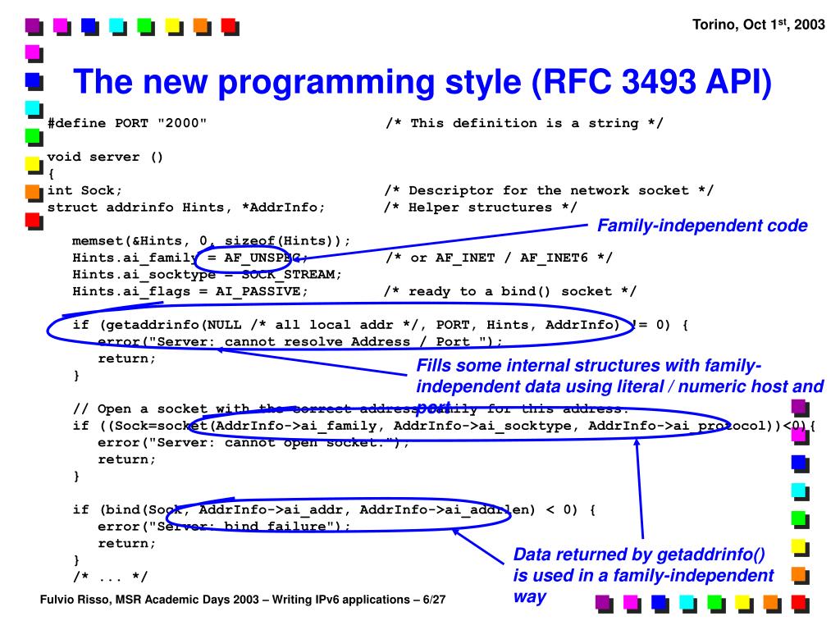Click the '#define PORT "2000"' line
The image size is (840, 630).
pos(127,123)
